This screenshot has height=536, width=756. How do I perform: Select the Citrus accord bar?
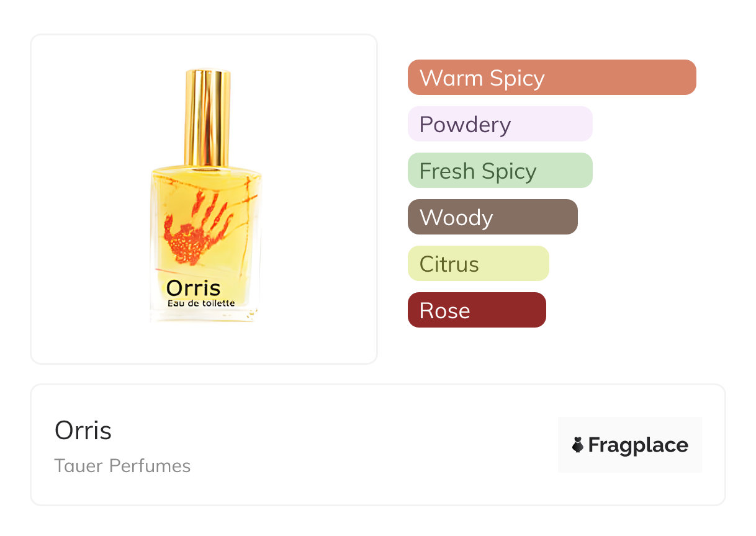(x=478, y=264)
